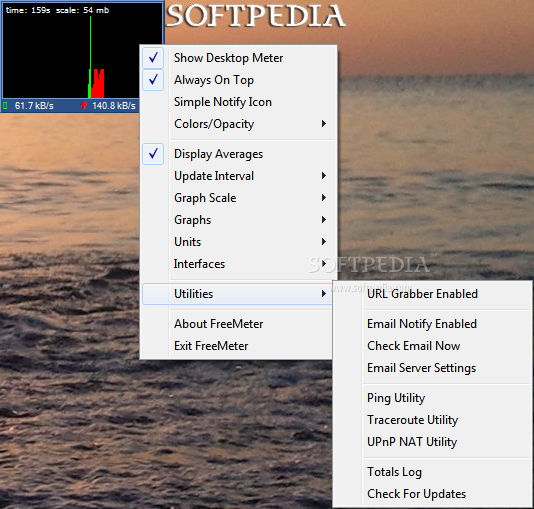This screenshot has height=509, width=534.
Task: Disable the Display Averages checkmark
Action: (x=153, y=154)
